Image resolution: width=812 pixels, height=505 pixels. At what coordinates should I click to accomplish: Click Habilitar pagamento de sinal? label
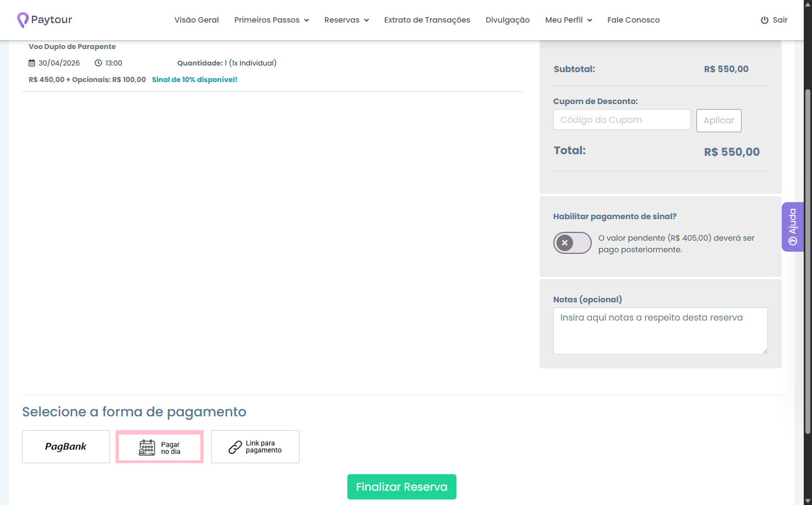pyautogui.click(x=615, y=216)
